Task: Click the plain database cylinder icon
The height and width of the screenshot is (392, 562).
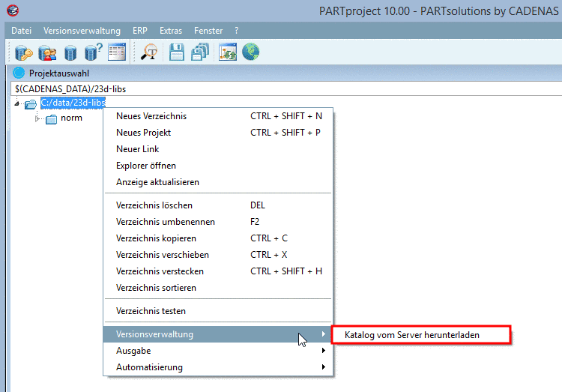Action: pyautogui.click(x=70, y=52)
